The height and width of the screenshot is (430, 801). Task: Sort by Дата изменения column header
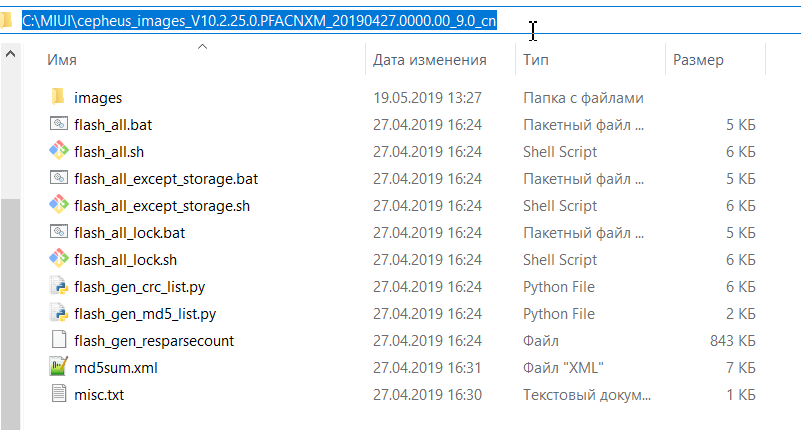point(429,60)
